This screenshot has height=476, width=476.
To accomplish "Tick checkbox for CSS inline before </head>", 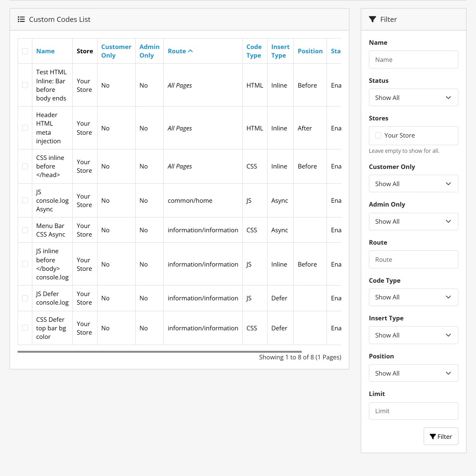I will coord(25,166).
